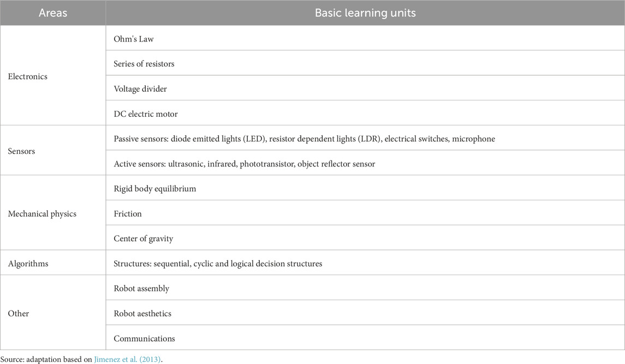Click the "Ohm's Law" row
Viewport: 625px width, 364px height.
pos(132,39)
